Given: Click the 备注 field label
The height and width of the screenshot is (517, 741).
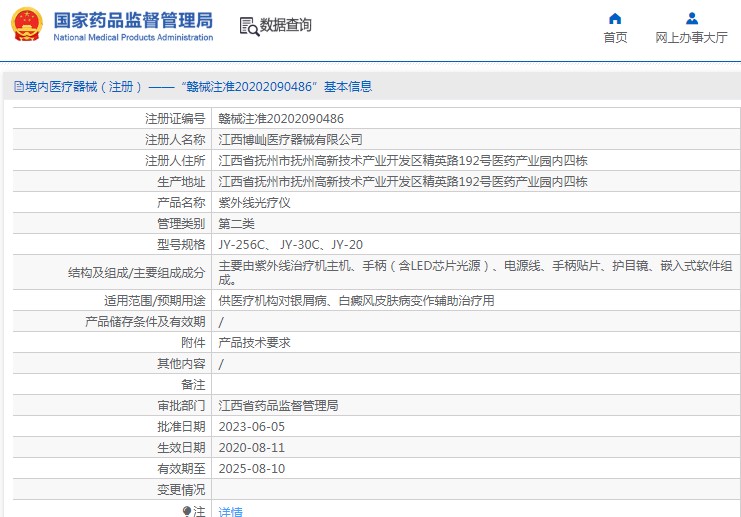Looking at the screenshot, I should [193, 385].
